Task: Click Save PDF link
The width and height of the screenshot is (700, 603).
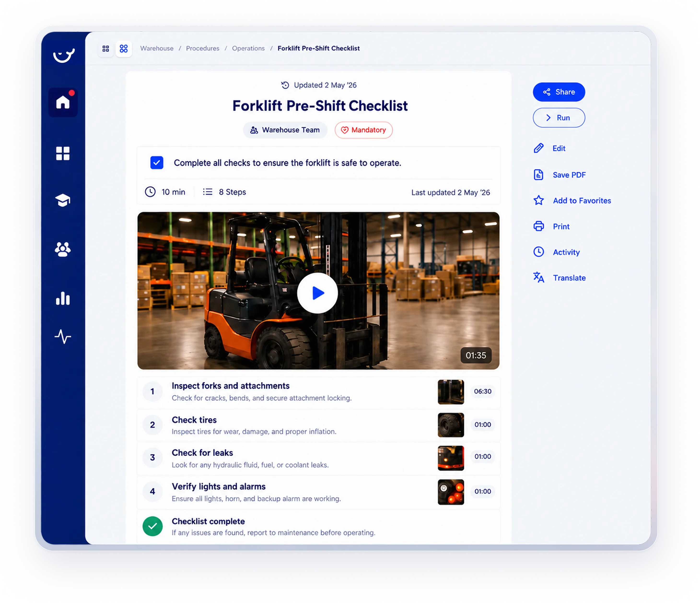Action: click(569, 175)
